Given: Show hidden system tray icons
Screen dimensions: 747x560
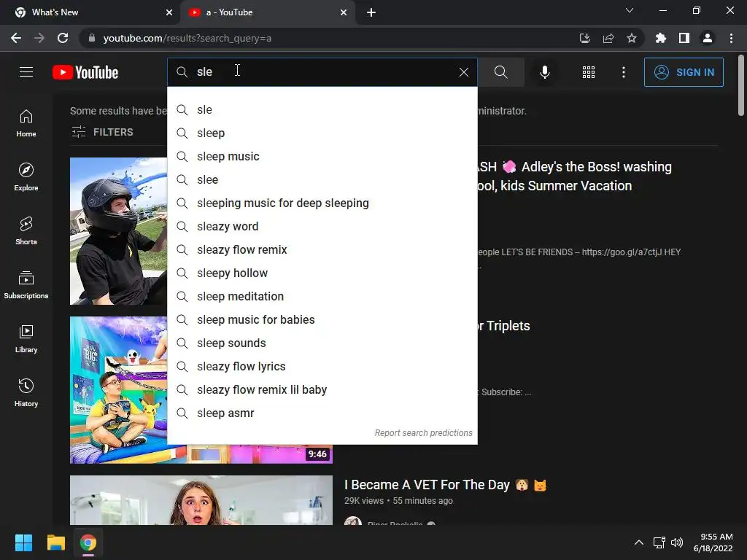Looking at the screenshot, I should [x=639, y=542].
